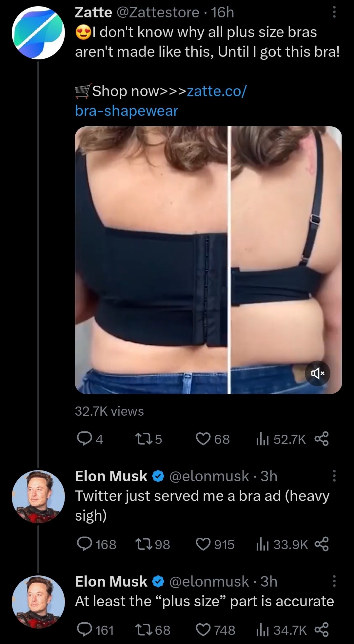The height and width of the screenshot is (644, 354).
Task: Like the 'heavy sigh' tweet
Action: pyautogui.click(x=203, y=544)
